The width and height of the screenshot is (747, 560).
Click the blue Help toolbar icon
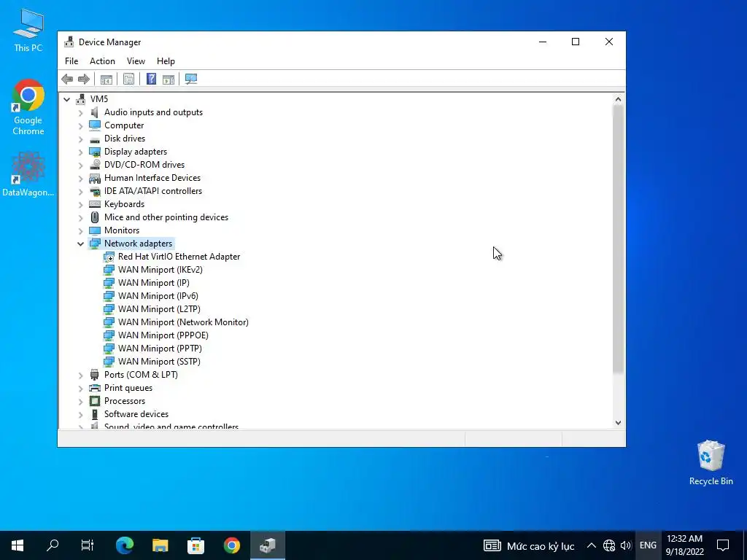coord(151,79)
